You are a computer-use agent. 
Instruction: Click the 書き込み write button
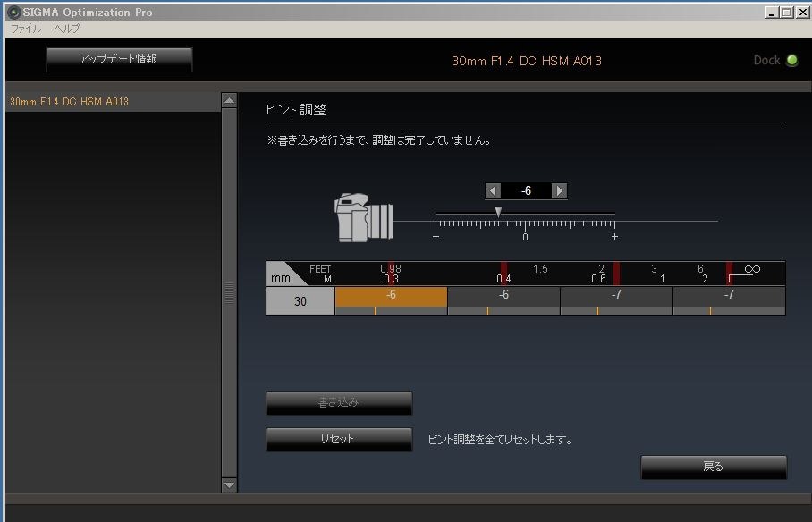(x=339, y=403)
